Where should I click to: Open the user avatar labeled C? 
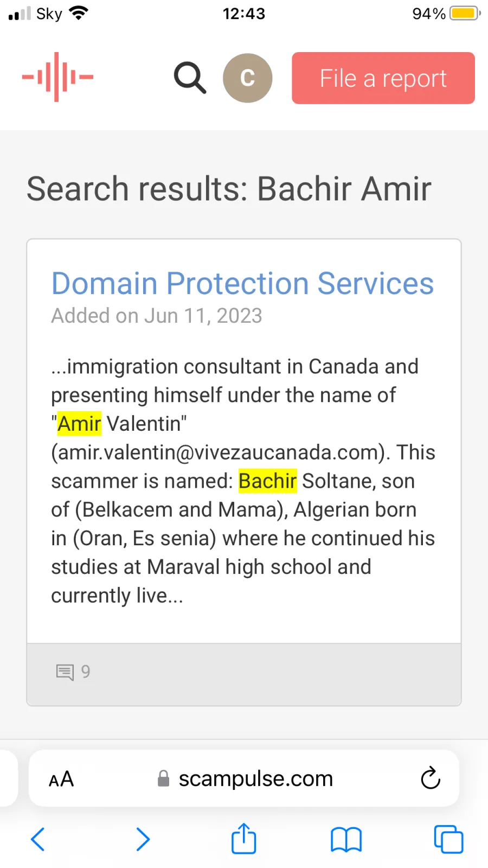(x=247, y=78)
